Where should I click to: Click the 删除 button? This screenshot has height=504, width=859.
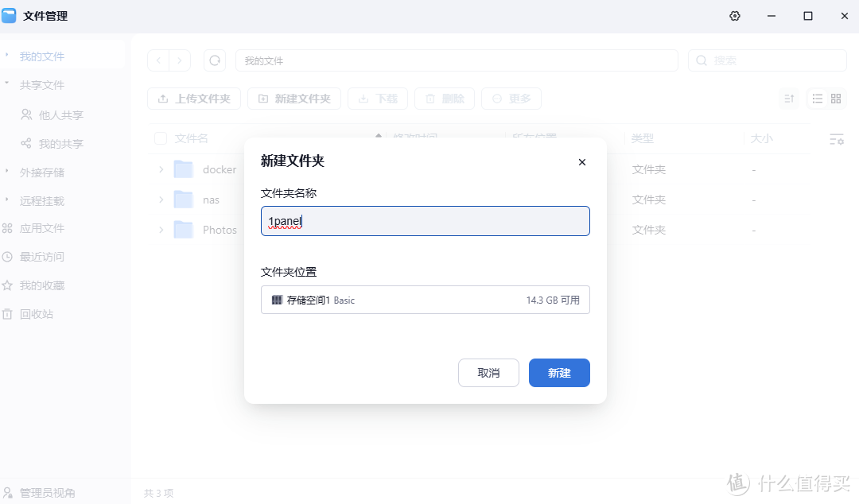coord(445,99)
